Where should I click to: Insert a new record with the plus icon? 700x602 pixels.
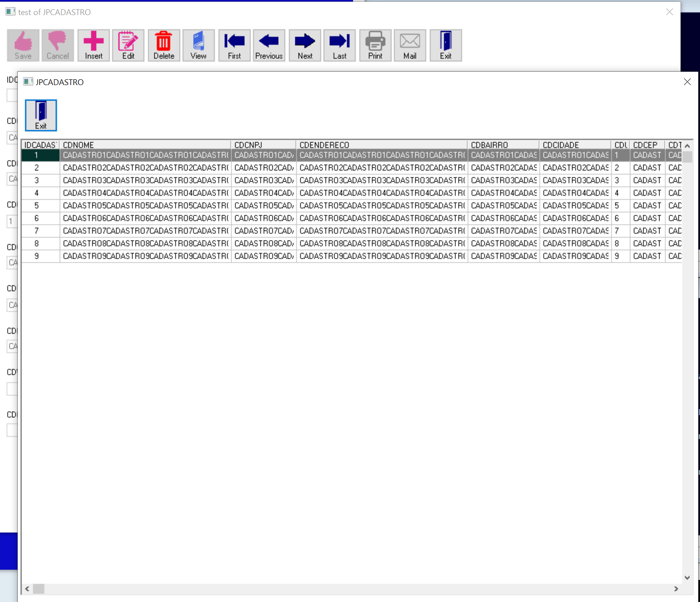(x=93, y=45)
